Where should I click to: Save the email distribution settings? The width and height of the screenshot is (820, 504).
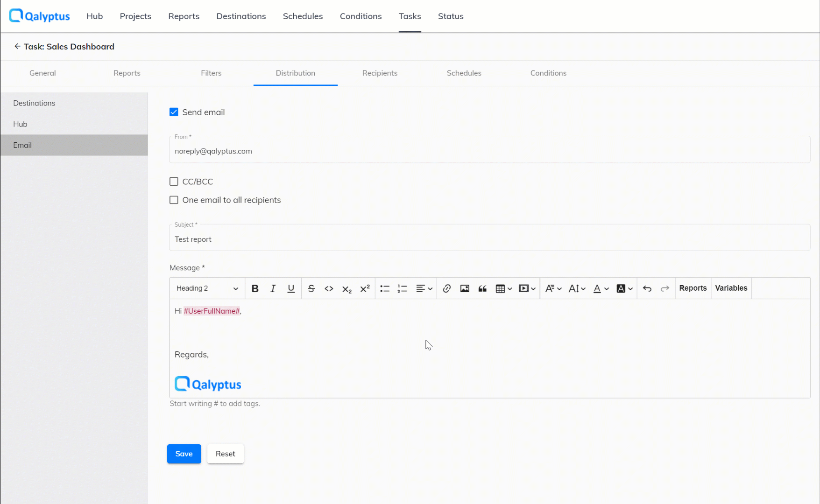[184, 454]
